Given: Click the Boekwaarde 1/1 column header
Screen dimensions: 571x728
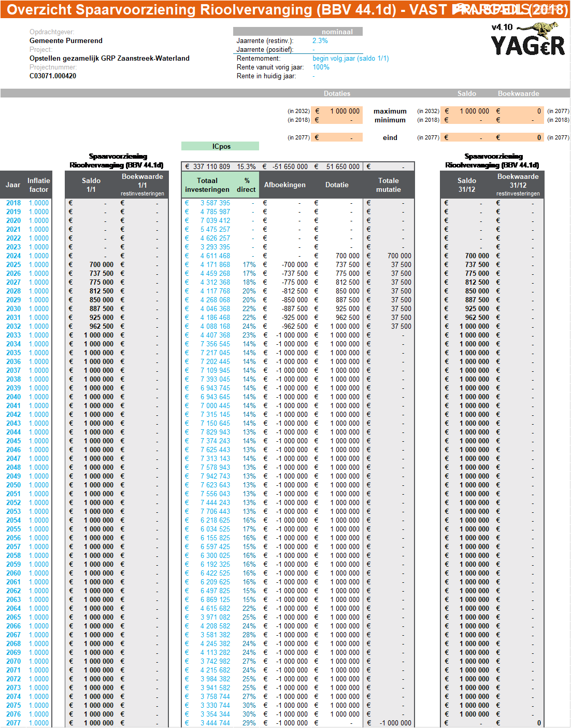Looking at the screenshot, I should [x=142, y=185].
